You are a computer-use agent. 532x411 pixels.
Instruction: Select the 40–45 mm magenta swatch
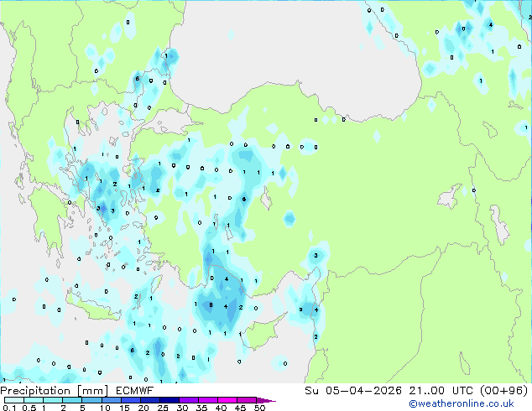tap(227, 400)
